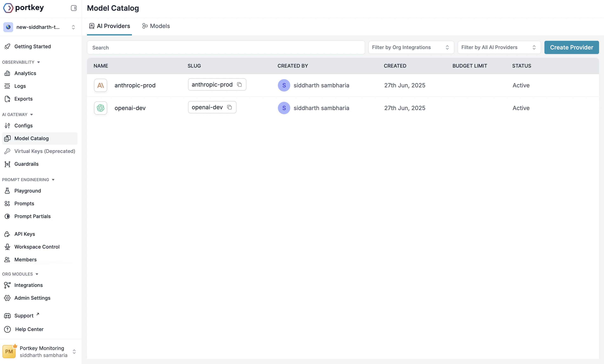
Task: Click the Anthropic provider logo icon
Action: click(101, 85)
